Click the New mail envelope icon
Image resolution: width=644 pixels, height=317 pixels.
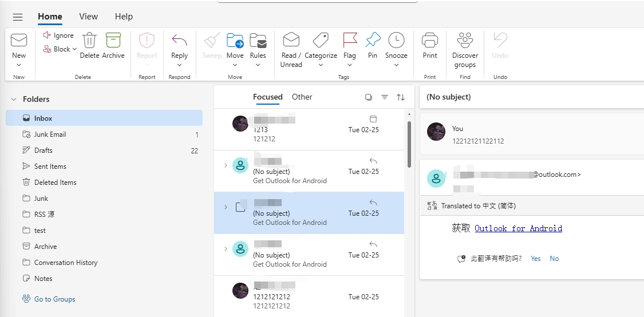[19, 40]
